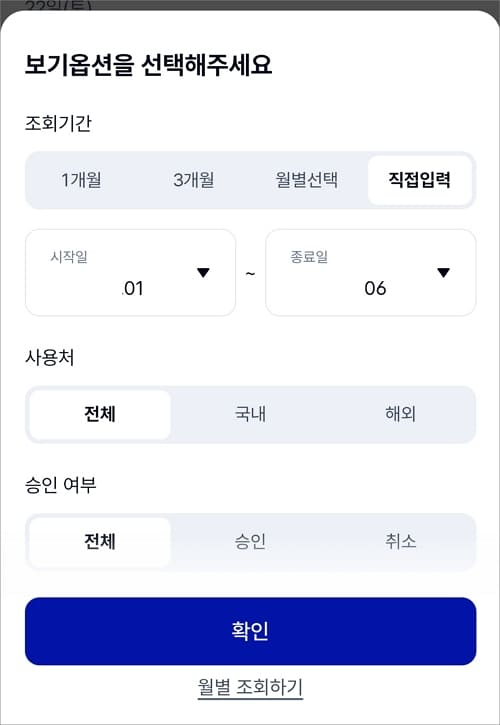Viewport: 500px width, 725px height.
Task: Open the 시작일 dropdown arrow
Action: (x=203, y=273)
